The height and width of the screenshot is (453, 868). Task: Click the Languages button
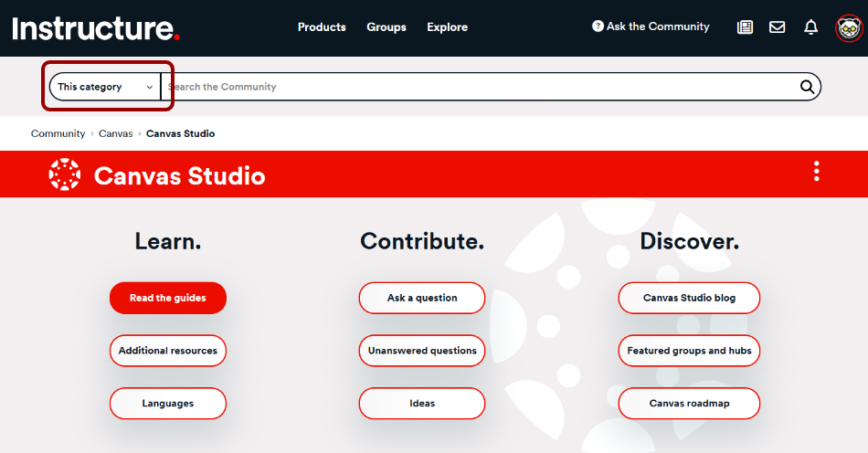168,403
